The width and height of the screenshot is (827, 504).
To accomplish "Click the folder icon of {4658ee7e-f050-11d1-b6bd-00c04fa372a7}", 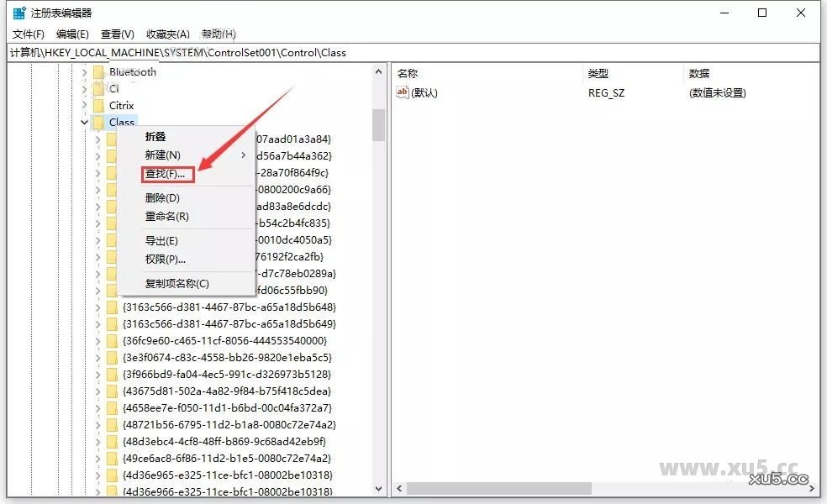I will [x=113, y=407].
